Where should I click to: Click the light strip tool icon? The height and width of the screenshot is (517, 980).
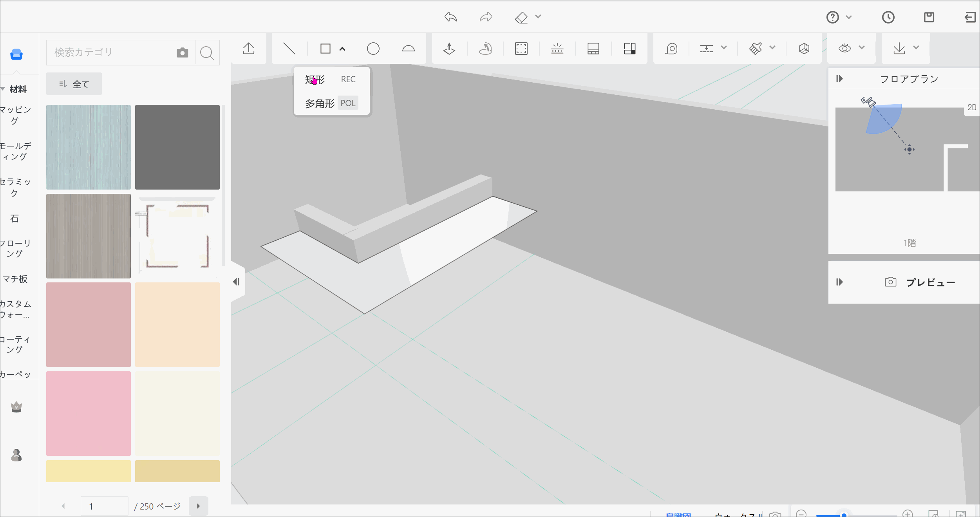(557, 49)
